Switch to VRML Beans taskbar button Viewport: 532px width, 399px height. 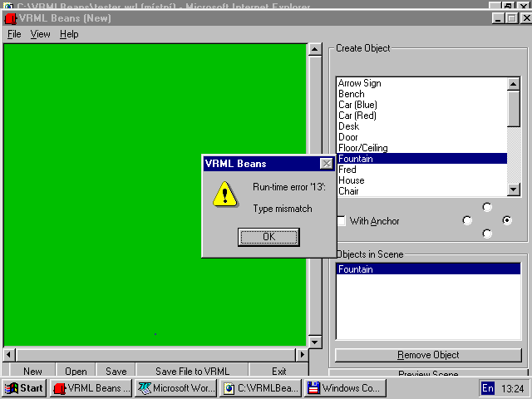(91, 388)
